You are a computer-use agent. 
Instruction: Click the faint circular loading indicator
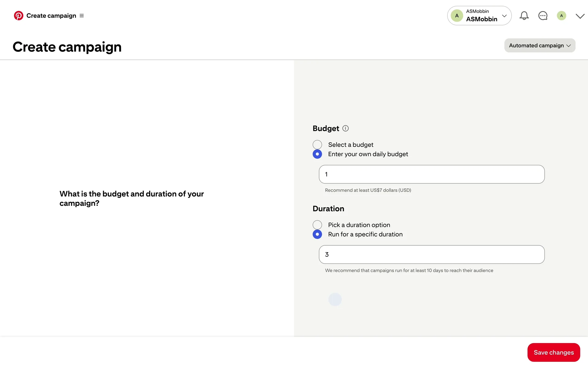(335, 299)
